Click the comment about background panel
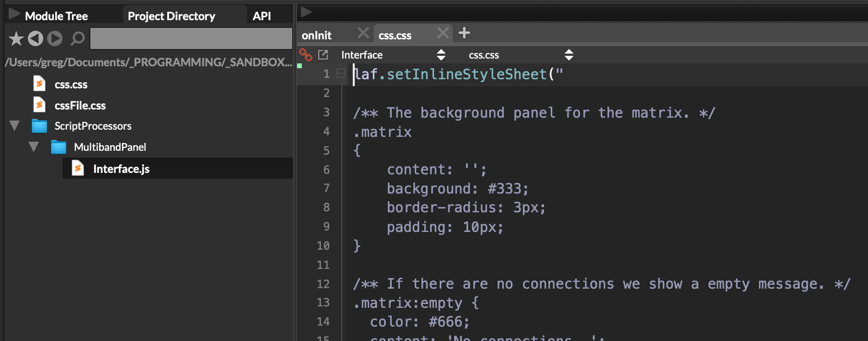 point(534,113)
